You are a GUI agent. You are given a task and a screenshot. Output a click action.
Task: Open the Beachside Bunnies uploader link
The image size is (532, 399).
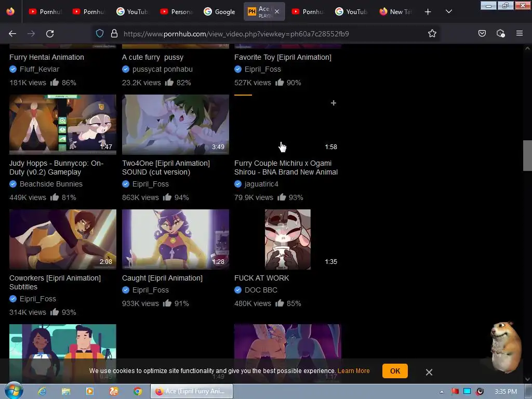51,184
